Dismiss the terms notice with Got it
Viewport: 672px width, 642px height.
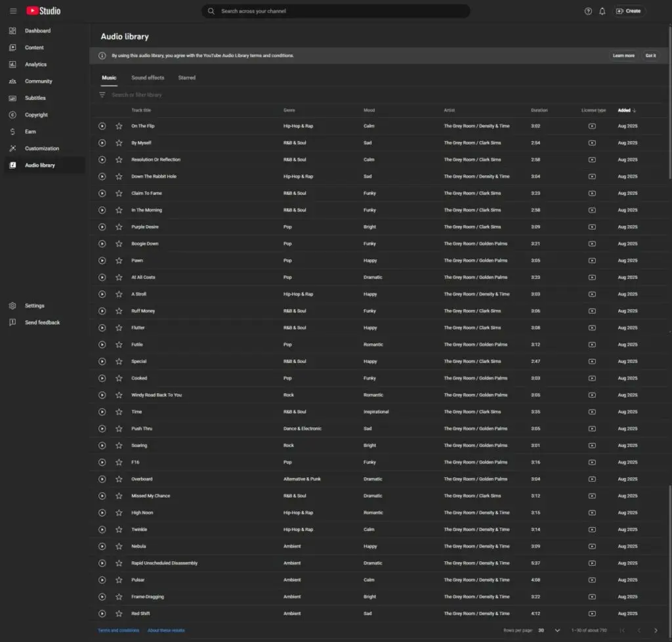(650, 56)
